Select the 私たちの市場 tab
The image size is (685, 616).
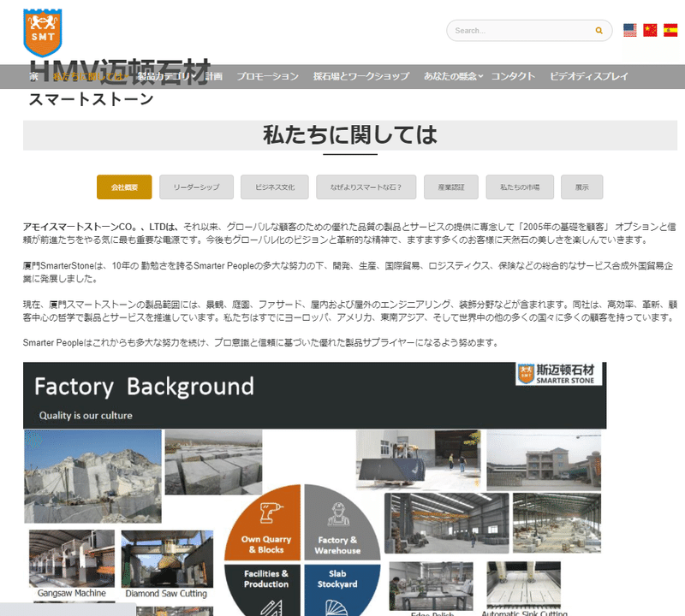520,187
